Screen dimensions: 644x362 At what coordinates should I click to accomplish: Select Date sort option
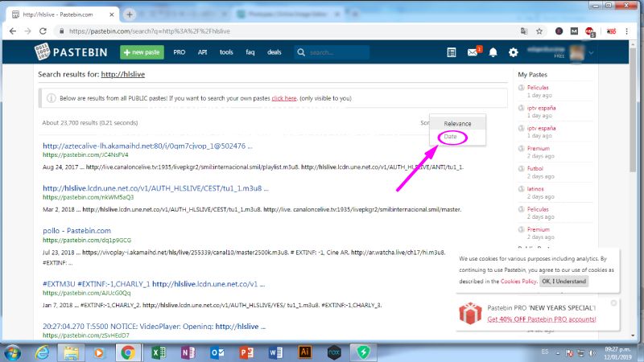[450, 137]
